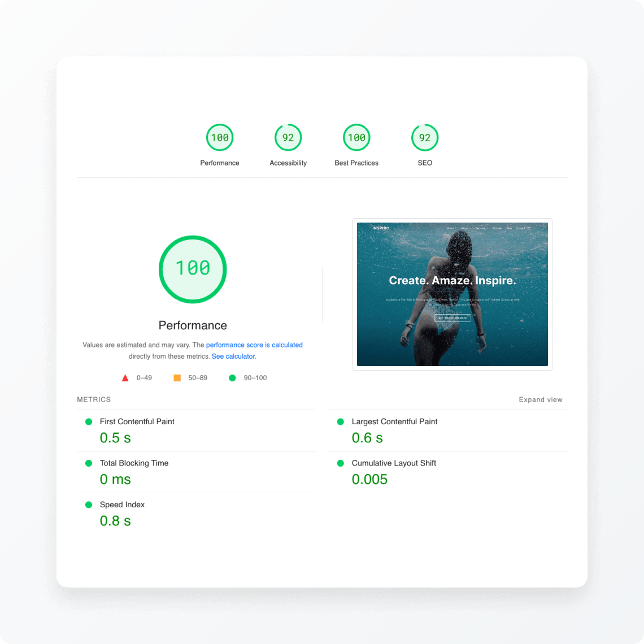644x644 pixels.
Task: Open the Inspiro page screenshot thumbnail
Action: tap(452, 294)
